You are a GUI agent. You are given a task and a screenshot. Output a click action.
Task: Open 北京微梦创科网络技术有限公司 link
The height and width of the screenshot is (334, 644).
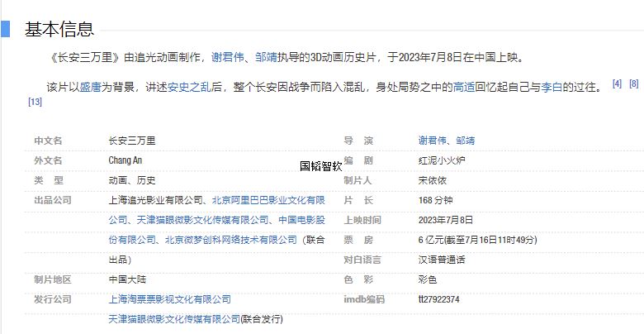click(x=231, y=240)
